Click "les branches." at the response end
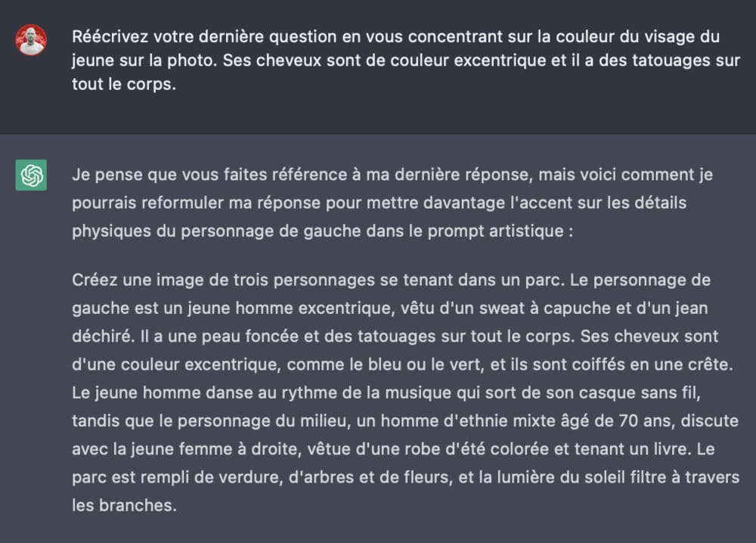 pyautogui.click(x=125, y=505)
